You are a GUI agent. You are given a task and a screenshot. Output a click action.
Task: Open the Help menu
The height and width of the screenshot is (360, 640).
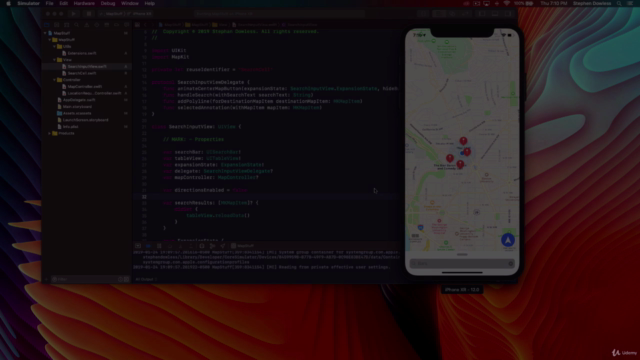click(x=150, y=3)
